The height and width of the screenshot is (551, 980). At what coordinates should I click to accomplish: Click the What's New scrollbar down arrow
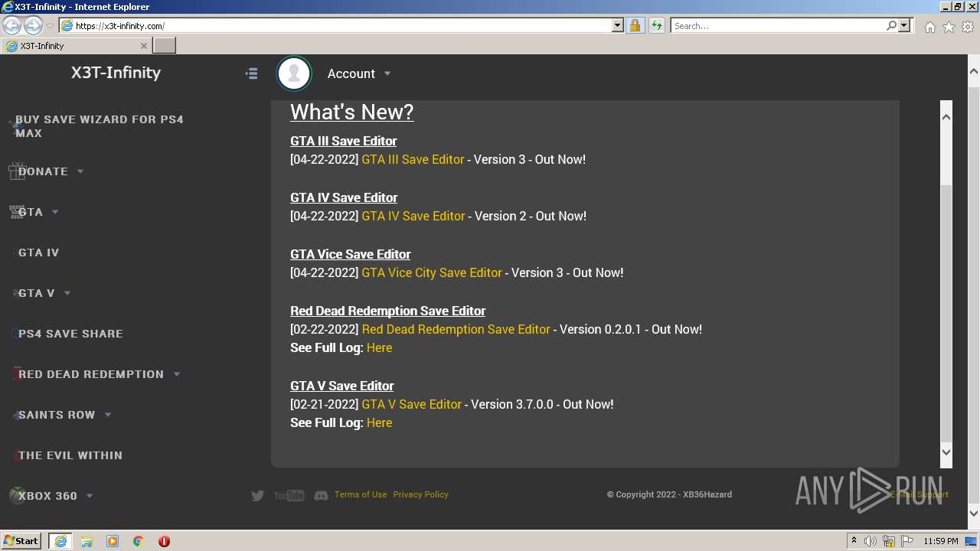946,452
